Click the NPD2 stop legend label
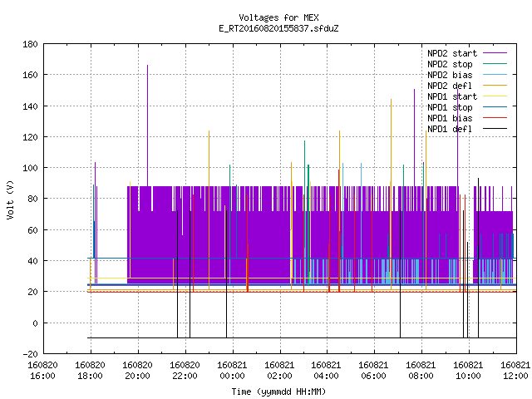Viewport: 532px width, 399px height. tap(450, 64)
